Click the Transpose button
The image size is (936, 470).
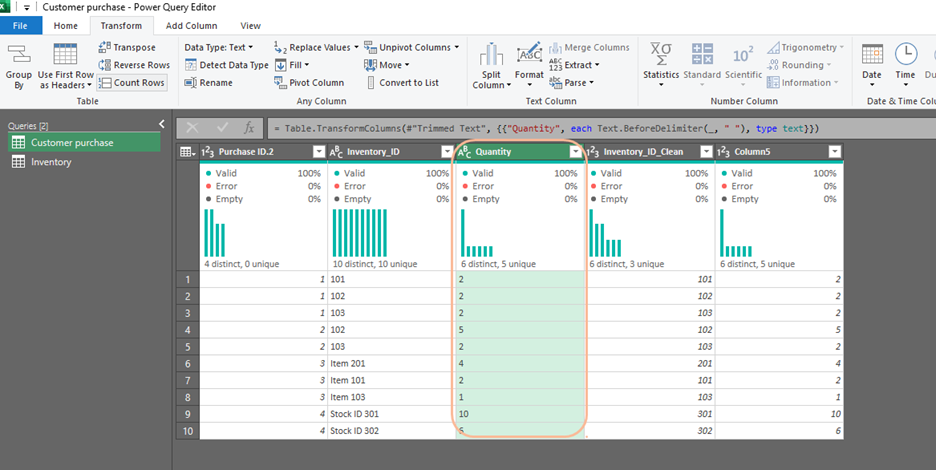(127, 47)
